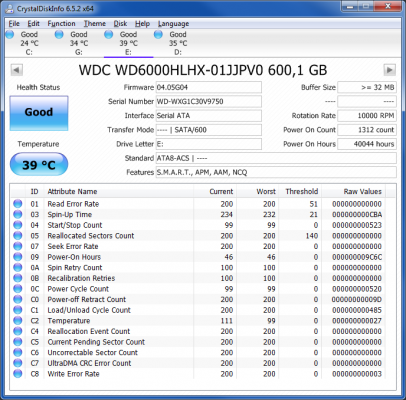Select the Write Error Rate attribute name

pos(73,374)
